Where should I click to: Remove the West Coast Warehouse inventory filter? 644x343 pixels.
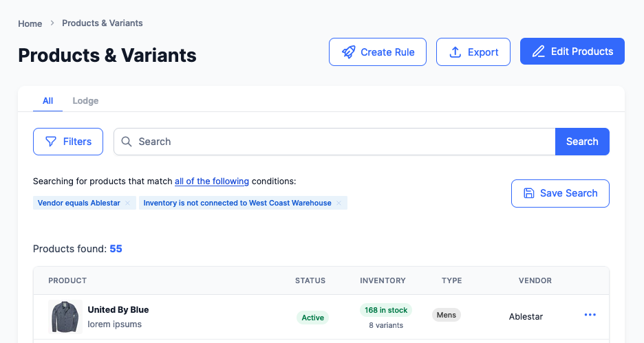(339, 203)
